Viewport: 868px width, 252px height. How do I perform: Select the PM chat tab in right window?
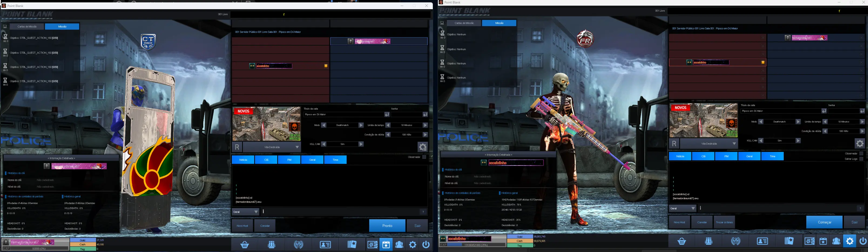[x=726, y=156]
